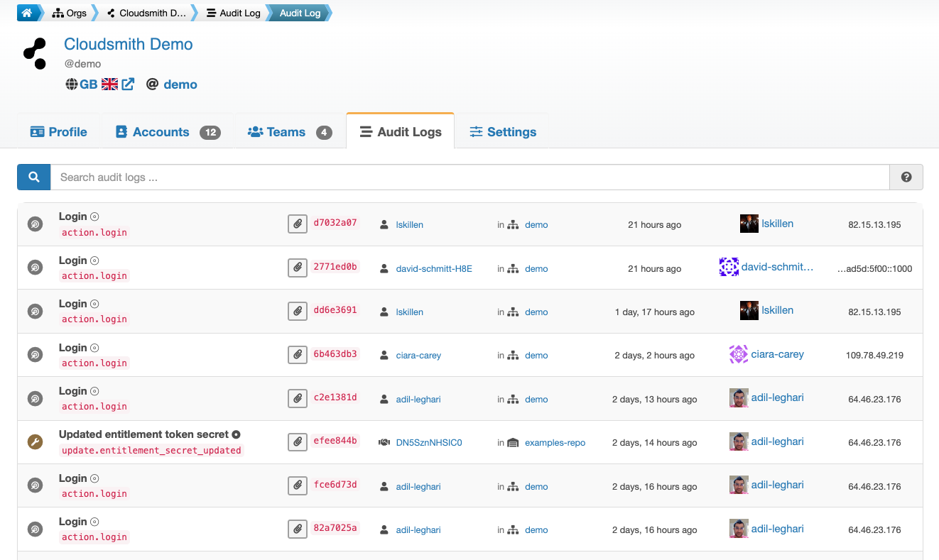Click paperclip icon next to dd6e3691

coord(297,311)
